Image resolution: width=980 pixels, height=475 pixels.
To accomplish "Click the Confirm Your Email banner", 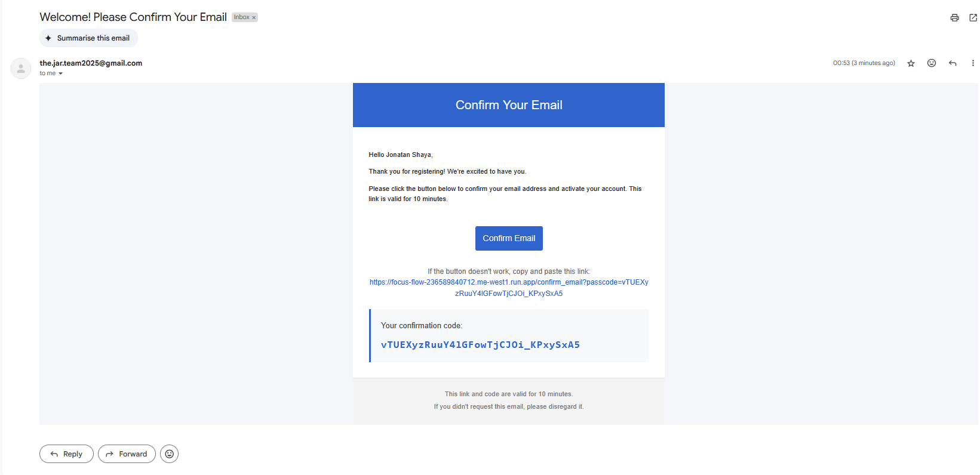I will coord(509,105).
